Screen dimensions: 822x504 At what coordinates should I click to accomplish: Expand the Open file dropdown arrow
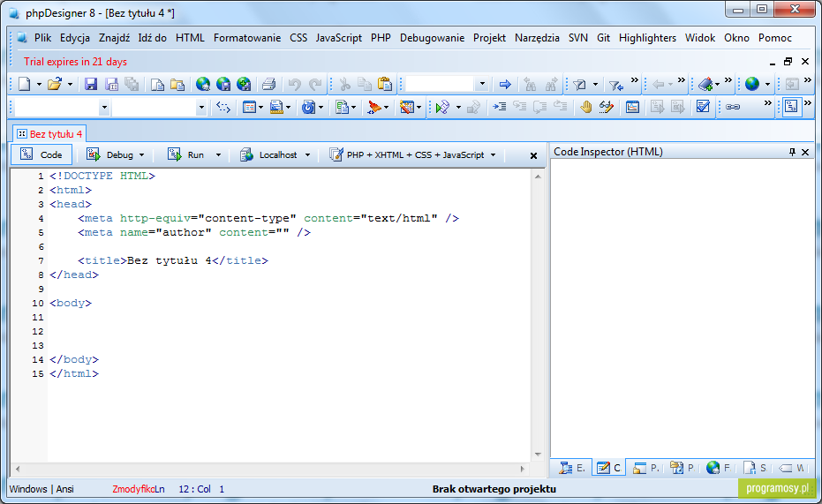[70, 85]
